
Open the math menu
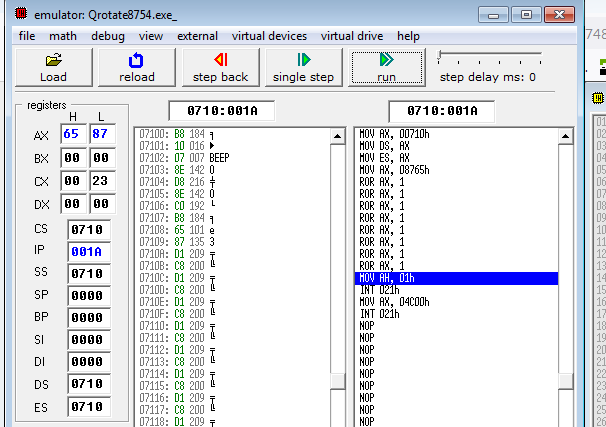tap(62, 35)
